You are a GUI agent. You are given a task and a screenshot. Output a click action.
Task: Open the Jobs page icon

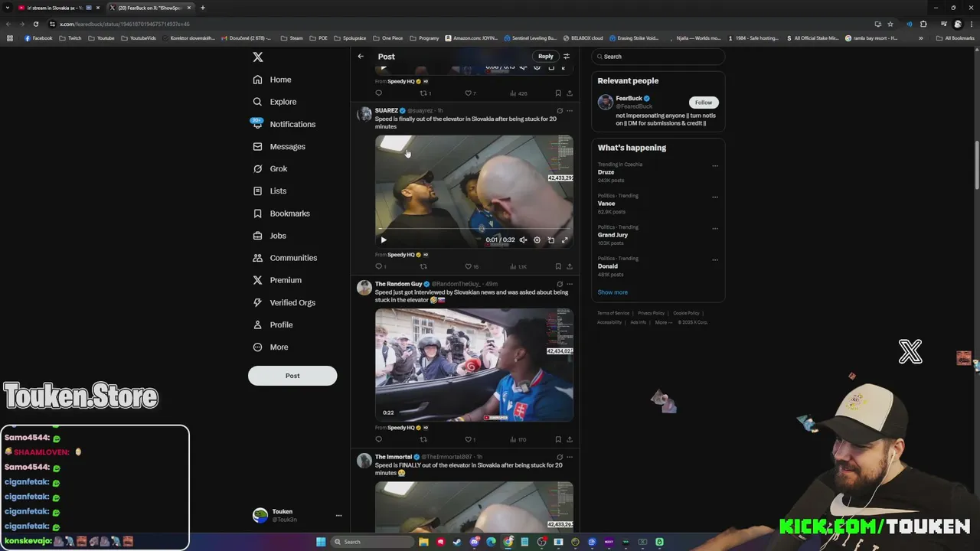click(257, 236)
